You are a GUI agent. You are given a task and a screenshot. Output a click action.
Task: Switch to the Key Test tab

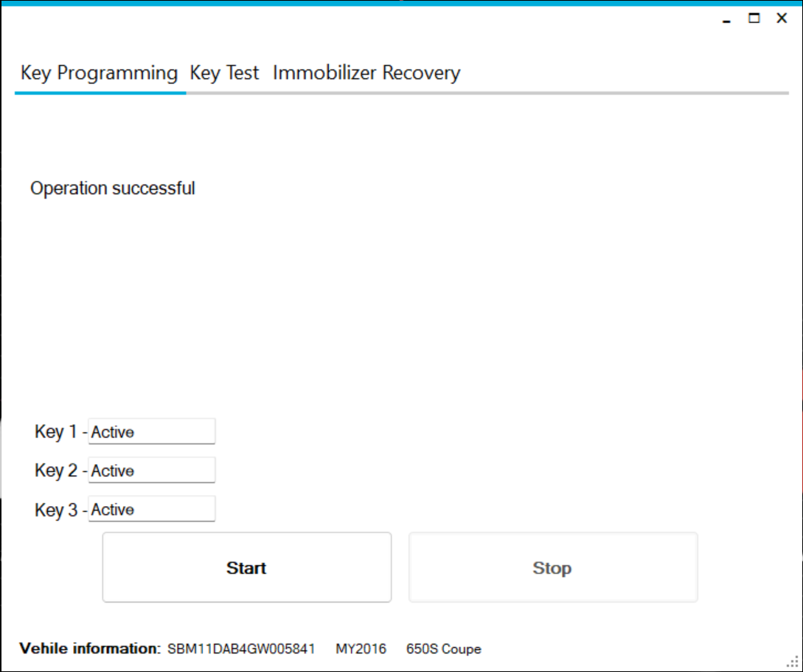224,73
